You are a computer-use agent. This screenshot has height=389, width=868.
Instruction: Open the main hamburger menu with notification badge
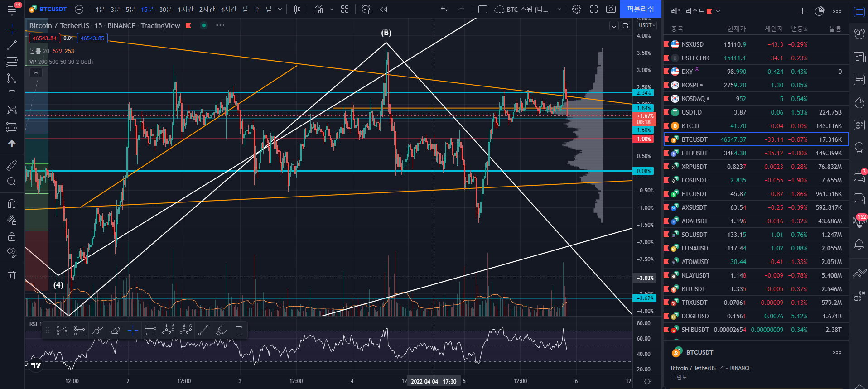[x=12, y=9]
